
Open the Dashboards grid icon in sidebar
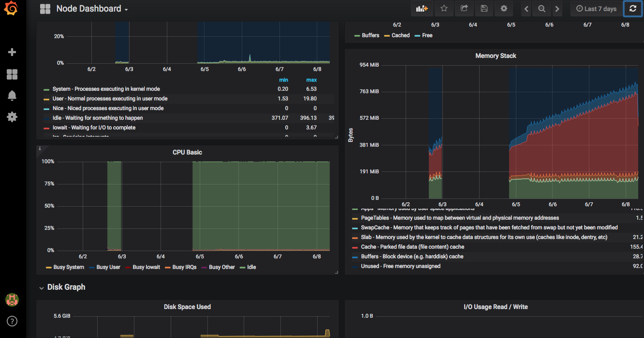(12, 74)
